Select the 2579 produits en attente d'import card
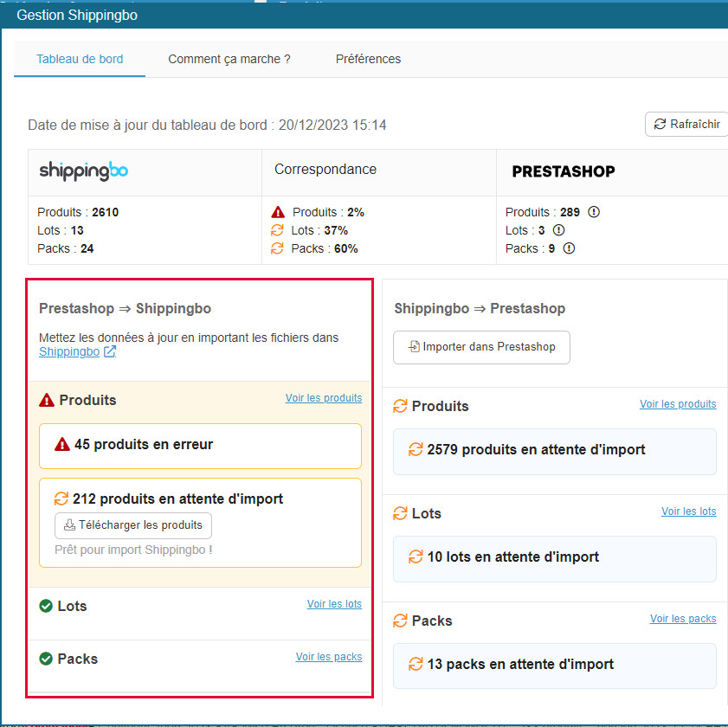728x727 pixels. pyautogui.click(x=555, y=452)
